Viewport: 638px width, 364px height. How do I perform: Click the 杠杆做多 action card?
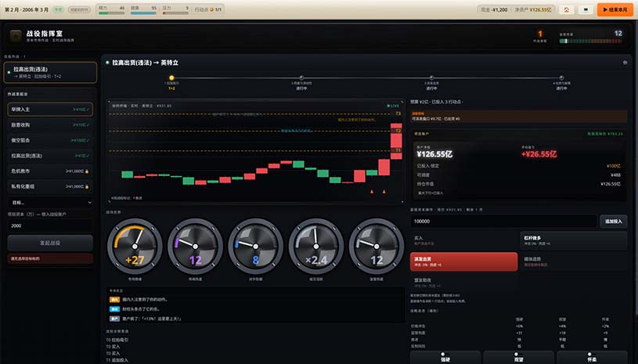click(x=573, y=240)
